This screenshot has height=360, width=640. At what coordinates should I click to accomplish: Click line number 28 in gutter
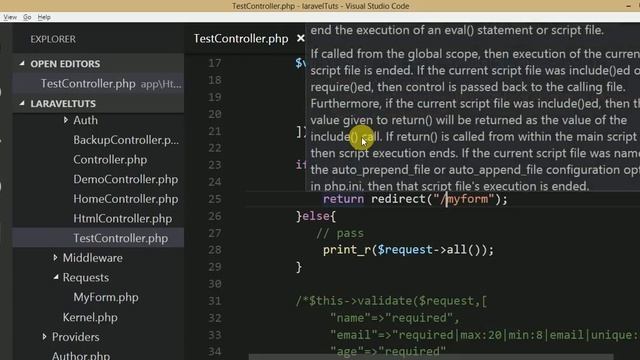point(215,250)
